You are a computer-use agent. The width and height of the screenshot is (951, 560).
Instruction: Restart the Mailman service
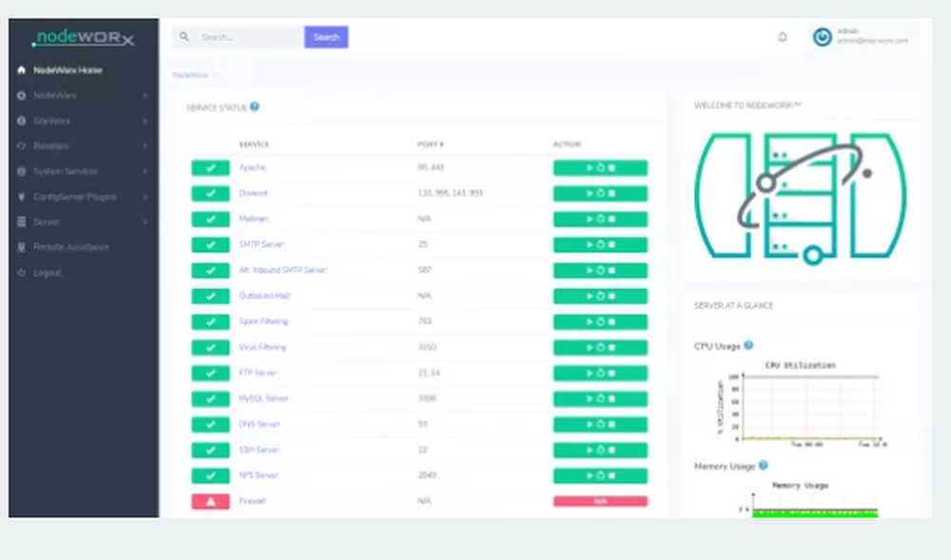tap(600, 219)
